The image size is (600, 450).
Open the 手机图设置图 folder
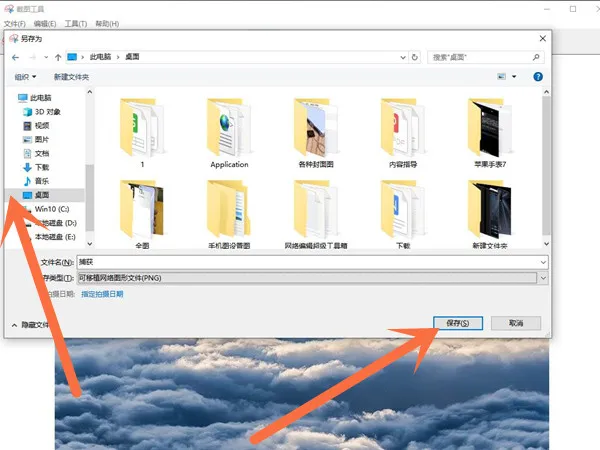pos(229,214)
